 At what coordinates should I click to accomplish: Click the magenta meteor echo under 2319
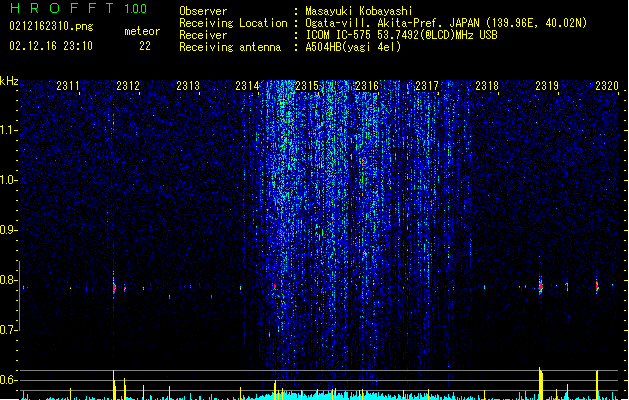pyautogui.click(x=541, y=286)
